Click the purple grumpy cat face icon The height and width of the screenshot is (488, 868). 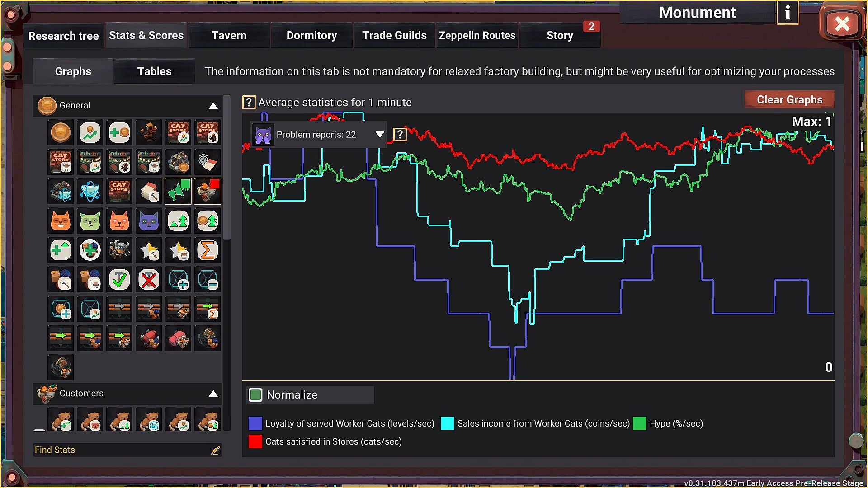point(149,221)
